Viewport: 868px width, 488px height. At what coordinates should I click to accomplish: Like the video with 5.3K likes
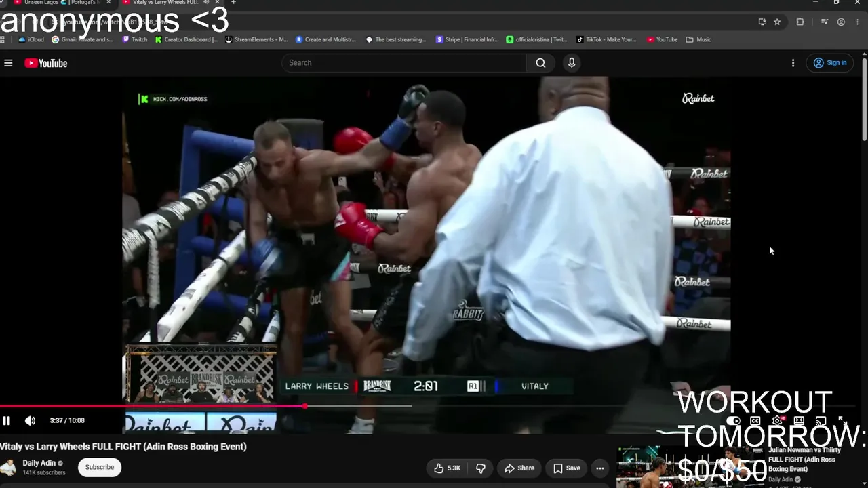click(x=448, y=468)
